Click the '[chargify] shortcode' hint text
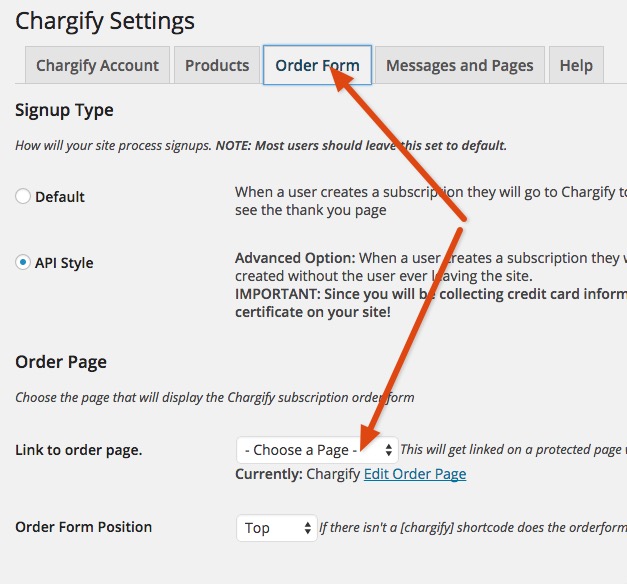 [473, 528]
